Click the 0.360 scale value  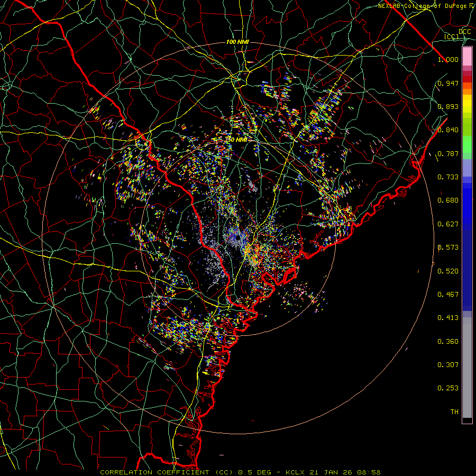pyautogui.click(x=448, y=342)
